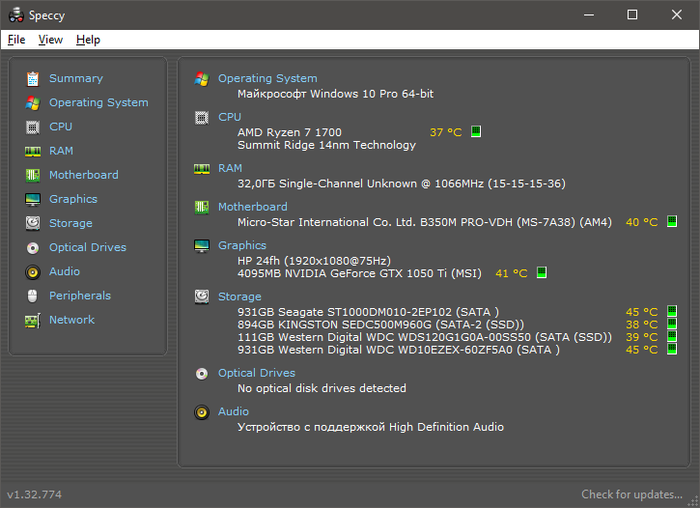Click the Audio speaker icon in sidebar
The width and height of the screenshot is (700, 508).
click(33, 272)
